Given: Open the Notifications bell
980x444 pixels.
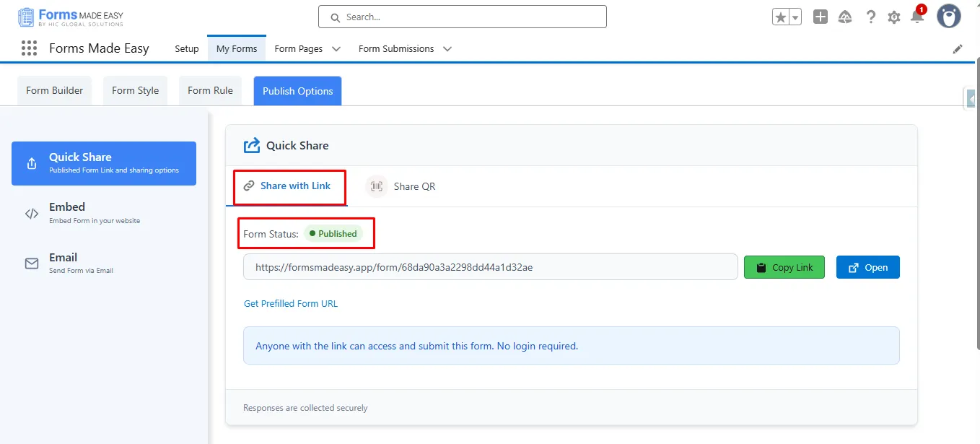Looking at the screenshot, I should point(917,17).
